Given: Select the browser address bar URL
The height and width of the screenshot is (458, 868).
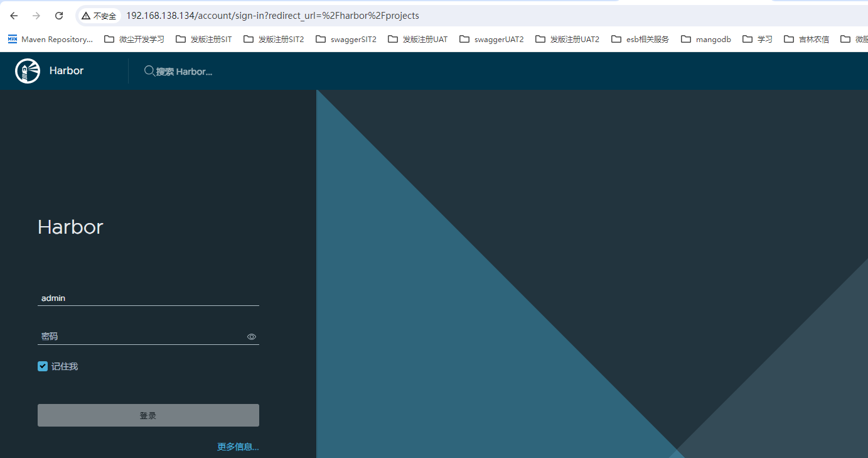Looking at the screenshot, I should 272,16.
